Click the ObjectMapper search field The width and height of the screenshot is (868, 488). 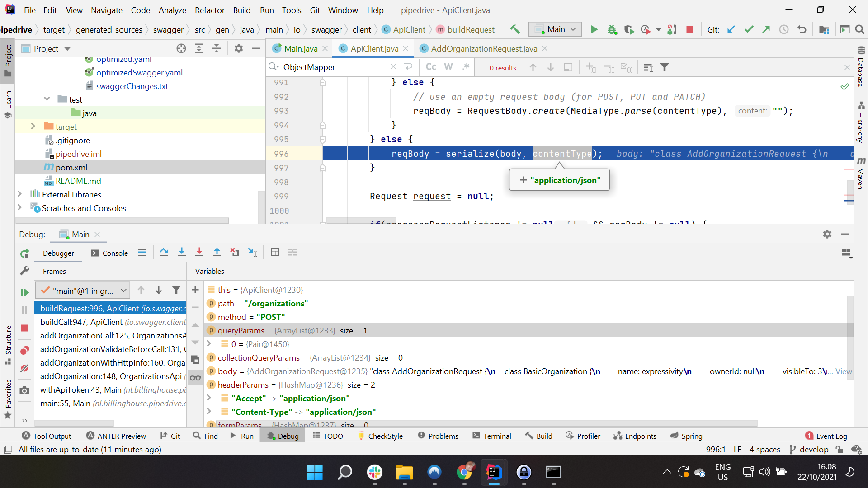(x=335, y=67)
